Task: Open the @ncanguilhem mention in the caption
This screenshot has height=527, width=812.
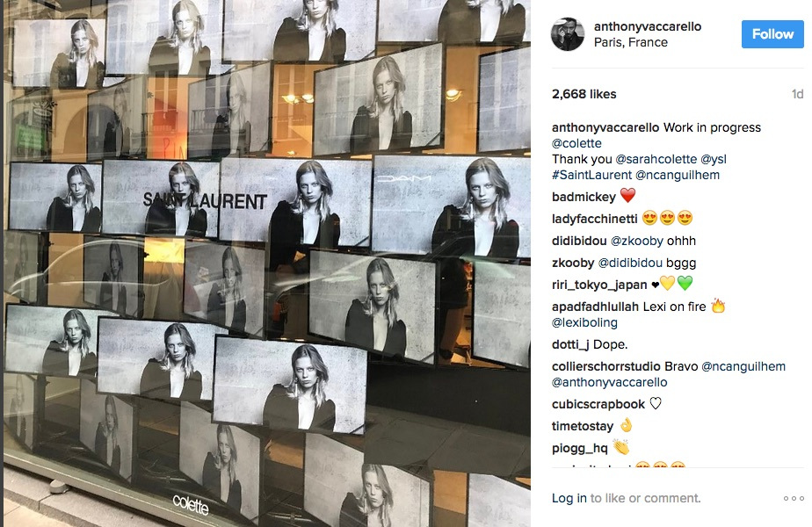Action: (x=678, y=175)
